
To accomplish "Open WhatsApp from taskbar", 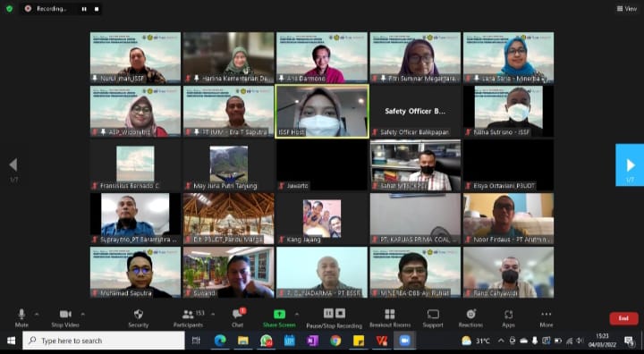I will [x=267, y=341].
